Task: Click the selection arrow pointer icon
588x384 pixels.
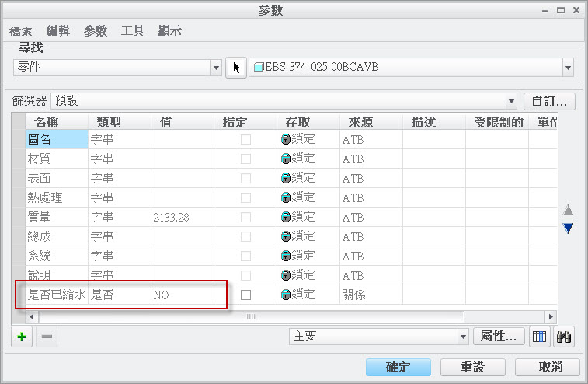Action: 236,68
